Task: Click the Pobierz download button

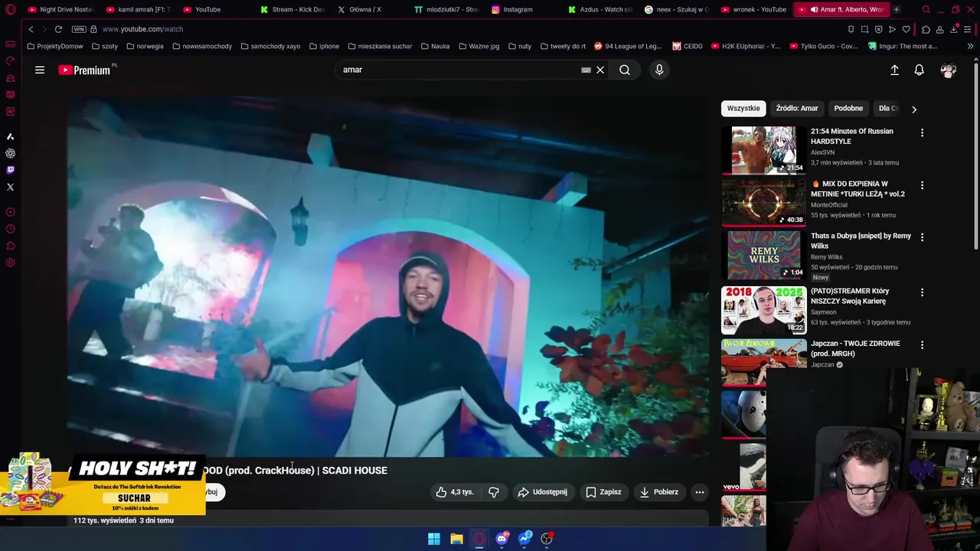Action: pyautogui.click(x=659, y=492)
